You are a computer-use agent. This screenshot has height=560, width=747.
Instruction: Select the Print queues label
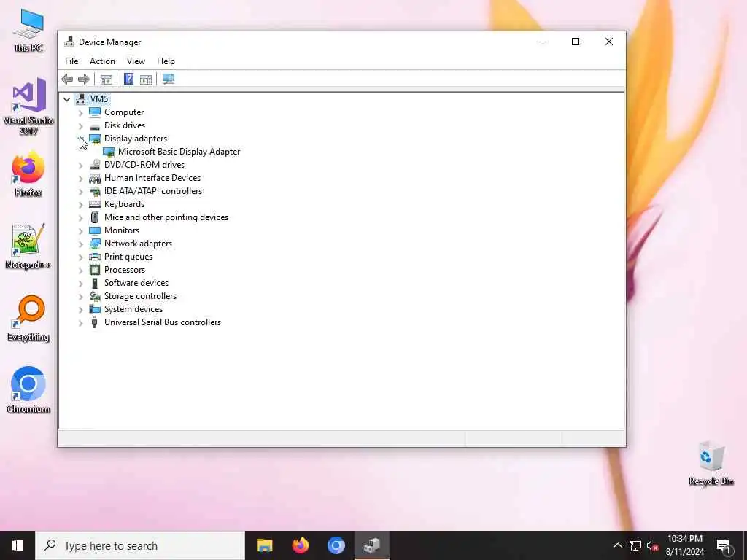[x=128, y=257]
